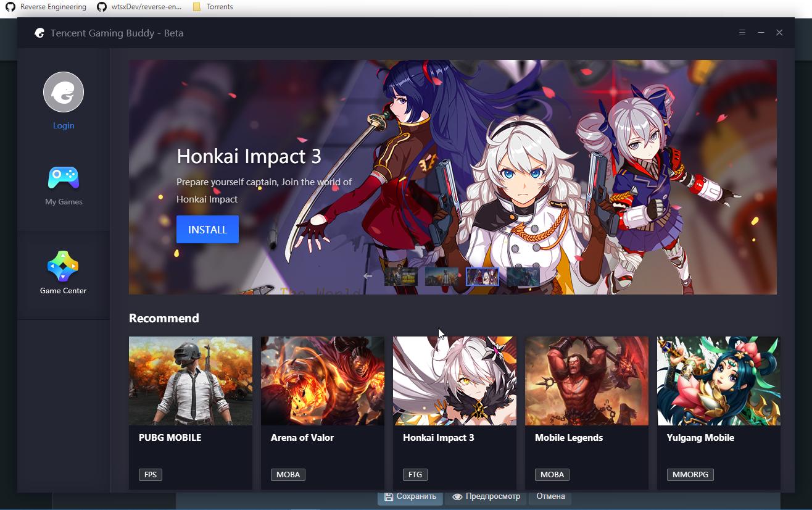Image resolution: width=812 pixels, height=510 pixels.
Task: Click the PUBG MOBILE title text
Action: (170, 438)
